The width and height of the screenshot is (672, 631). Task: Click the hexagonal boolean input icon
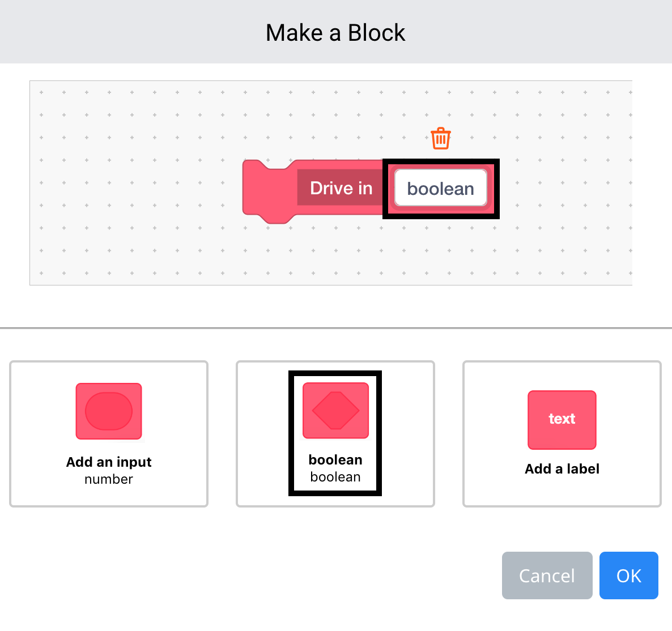(335, 411)
